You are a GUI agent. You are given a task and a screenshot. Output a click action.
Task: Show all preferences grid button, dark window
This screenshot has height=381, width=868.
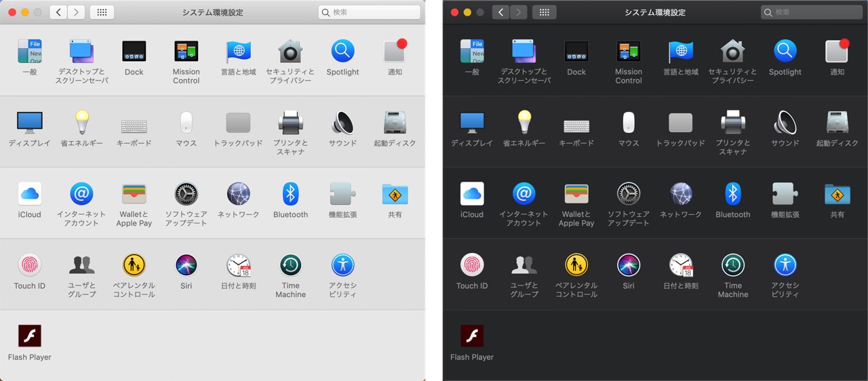pos(544,12)
